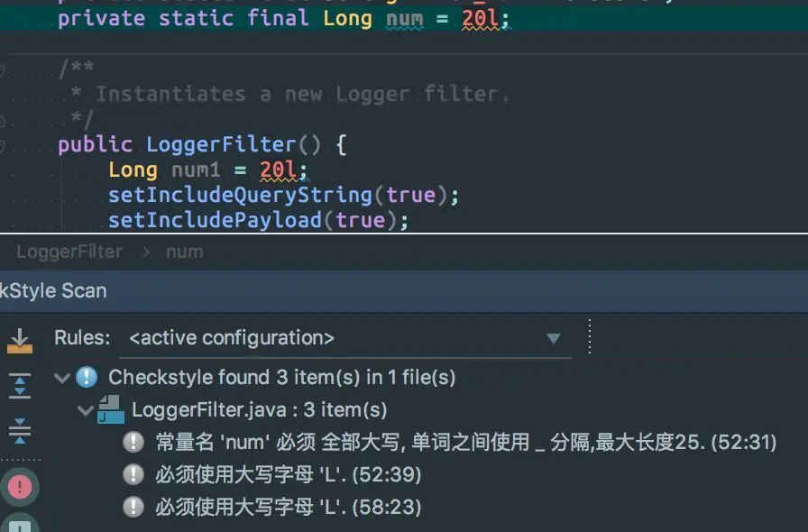Collapse the Checkstyle found 3 items node
Viewport: 808px width, 532px height.
pyautogui.click(x=62, y=378)
